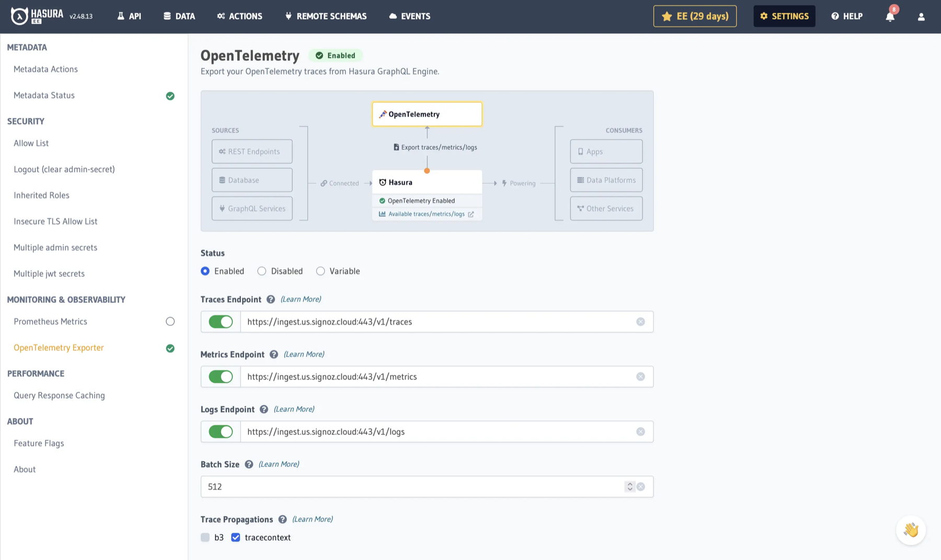The image size is (941, 560).
Task: Open the HELP menu
Action: pyautogui.click(x=847, y=16)
